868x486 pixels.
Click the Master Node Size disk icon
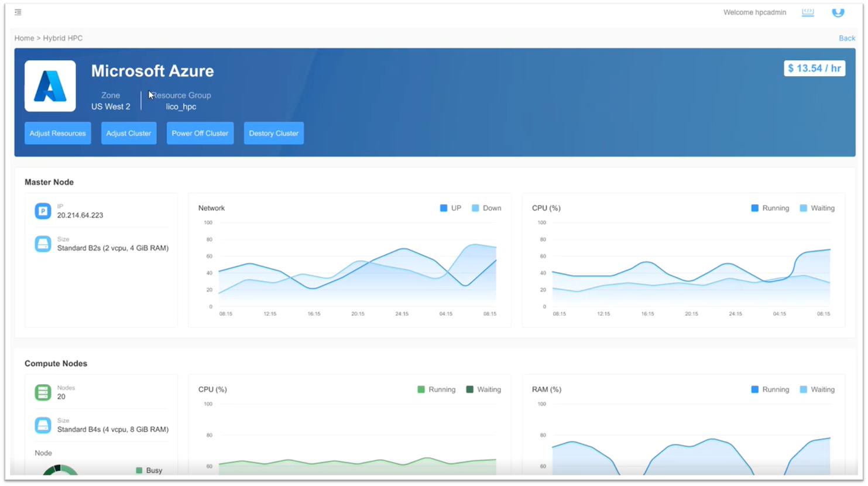[x=43, y=244]
